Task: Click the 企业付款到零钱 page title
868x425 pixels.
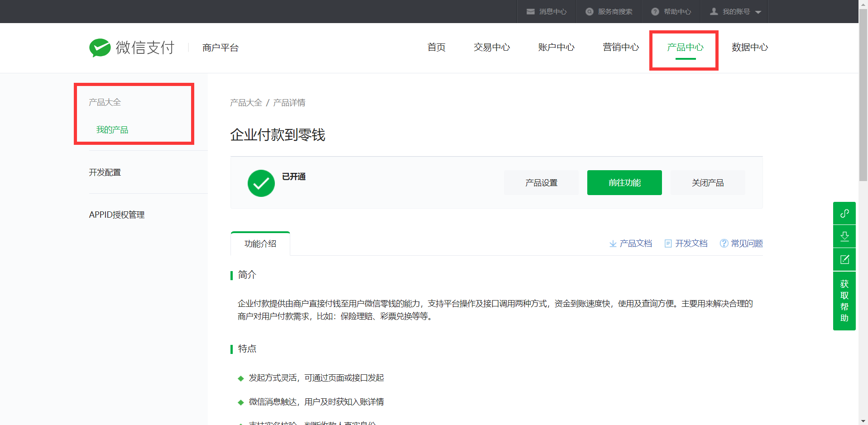Action: [x=278, y=135]
